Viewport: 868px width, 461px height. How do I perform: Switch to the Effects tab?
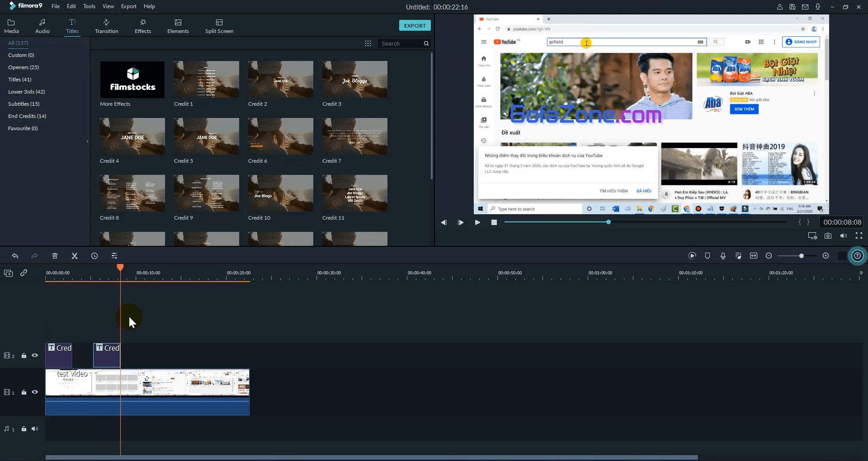(143, 26)
